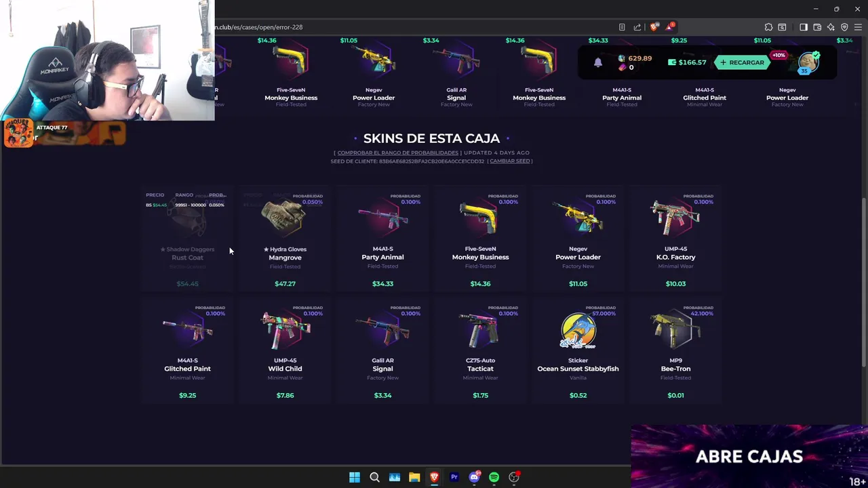Select the Five-SeveN Monkey Business skin in the case list
The height and width of the screenshot is (488, 868).
point(480,237)
